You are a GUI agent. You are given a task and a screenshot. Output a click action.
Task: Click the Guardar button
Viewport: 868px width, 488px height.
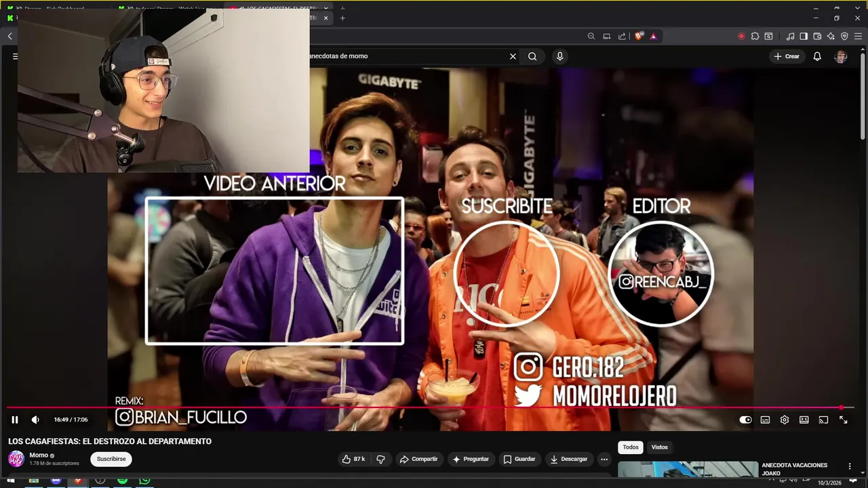[x=519, y=459]
